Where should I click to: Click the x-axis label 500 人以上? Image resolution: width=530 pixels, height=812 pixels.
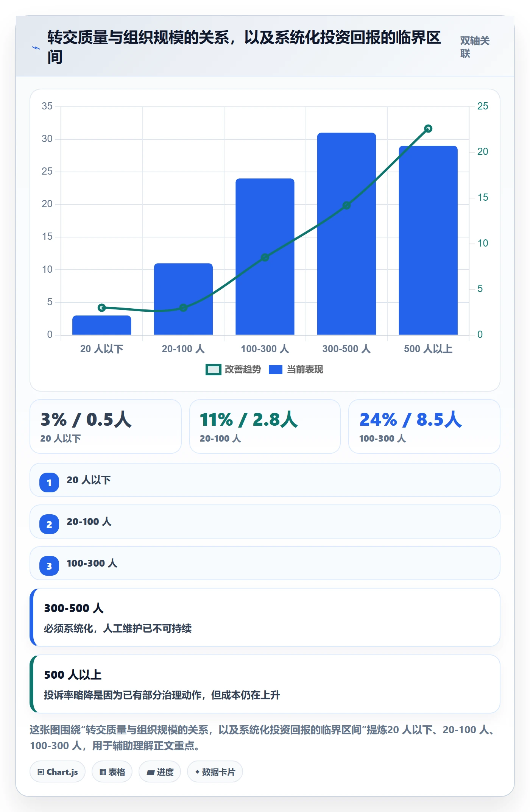tap(428, 349)
